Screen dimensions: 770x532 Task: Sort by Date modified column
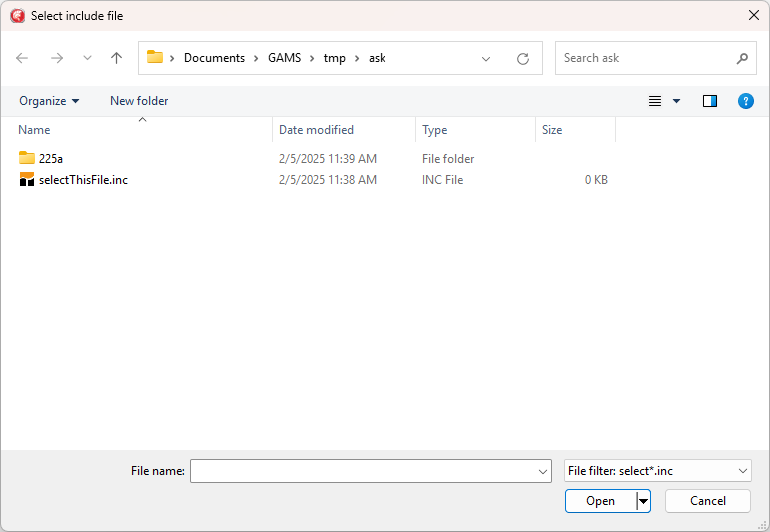point(316,130)
